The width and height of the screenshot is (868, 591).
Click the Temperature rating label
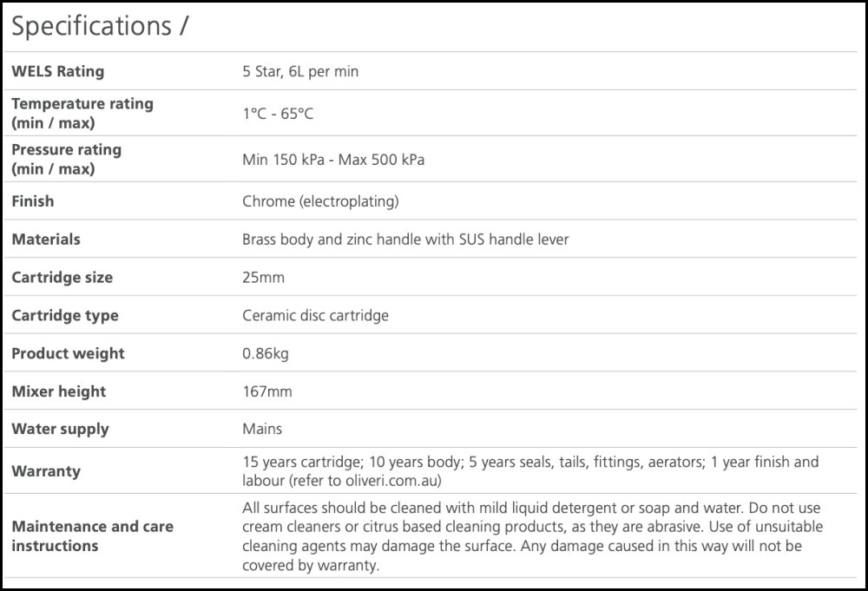[82, 113]
